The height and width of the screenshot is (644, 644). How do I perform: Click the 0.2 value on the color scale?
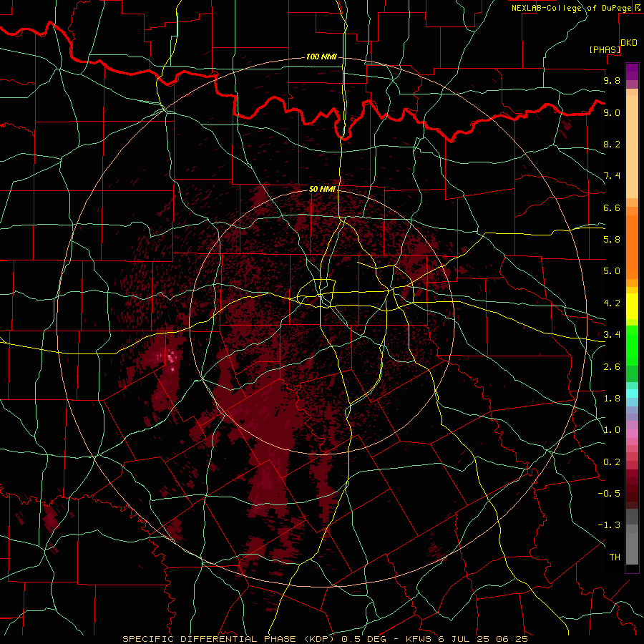pyautogui.click(x=612, y=462)
